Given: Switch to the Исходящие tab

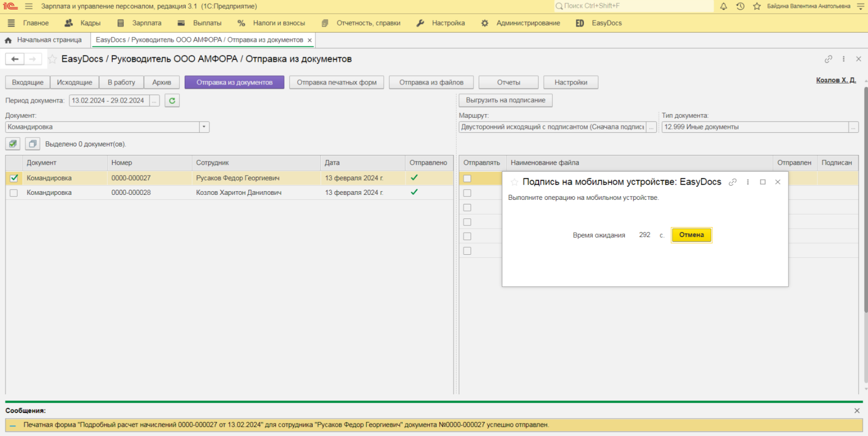Looking at the screenshot, I should click(x=75, y=83).
